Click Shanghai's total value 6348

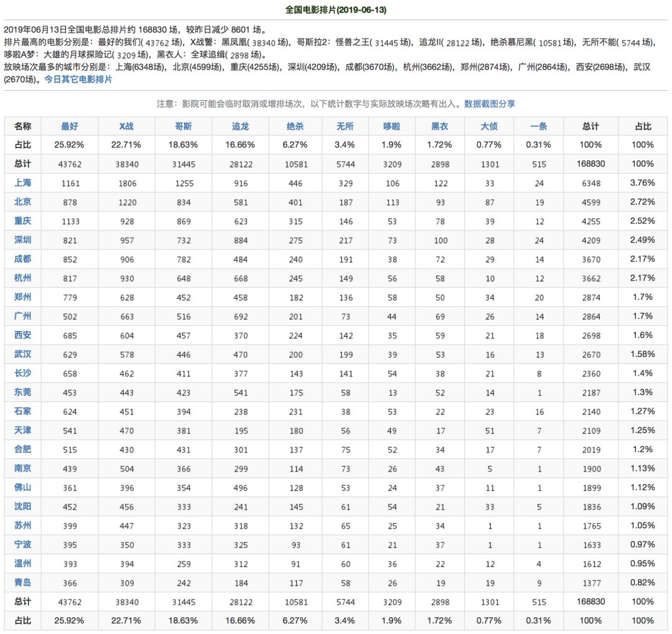(591, 184)
